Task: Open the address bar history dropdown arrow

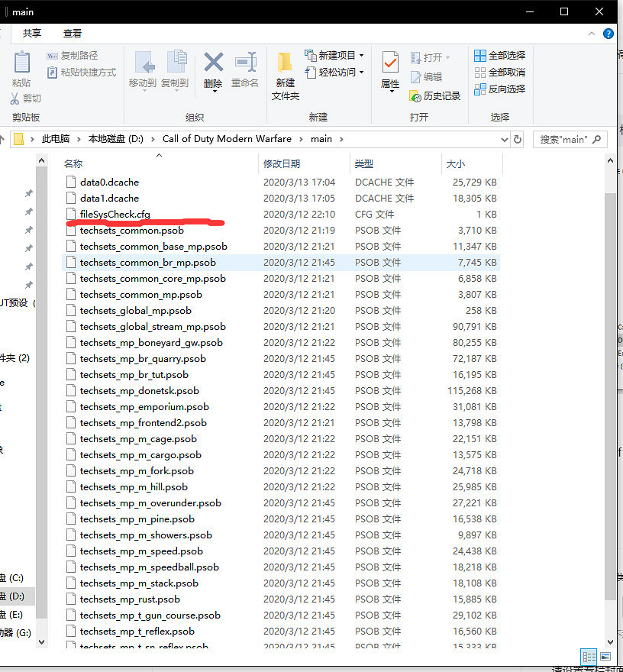Action: tap(504, 140)
